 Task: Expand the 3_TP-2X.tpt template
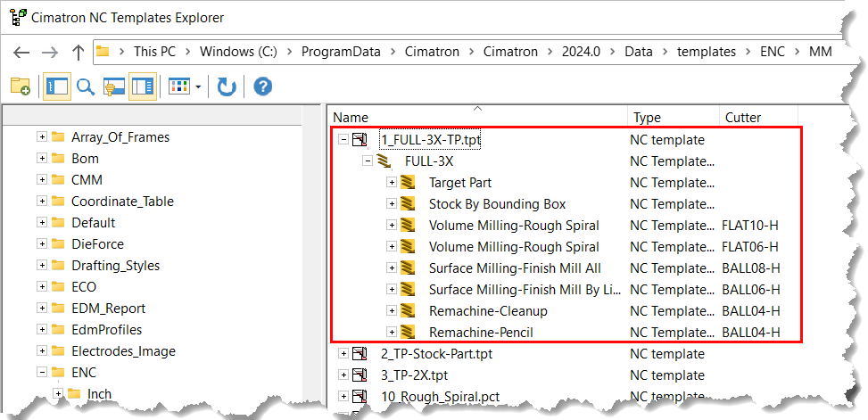343,375
